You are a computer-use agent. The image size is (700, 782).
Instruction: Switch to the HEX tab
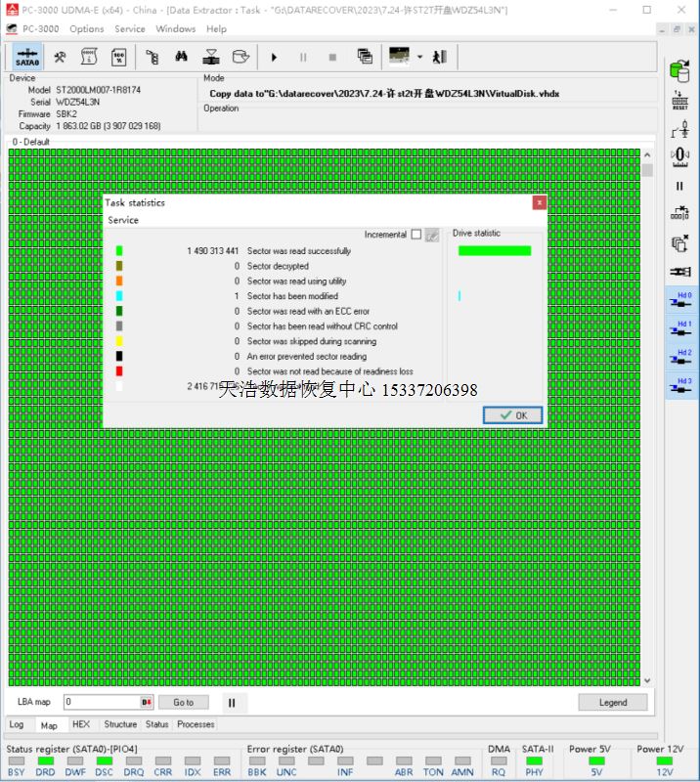[81, 724]
